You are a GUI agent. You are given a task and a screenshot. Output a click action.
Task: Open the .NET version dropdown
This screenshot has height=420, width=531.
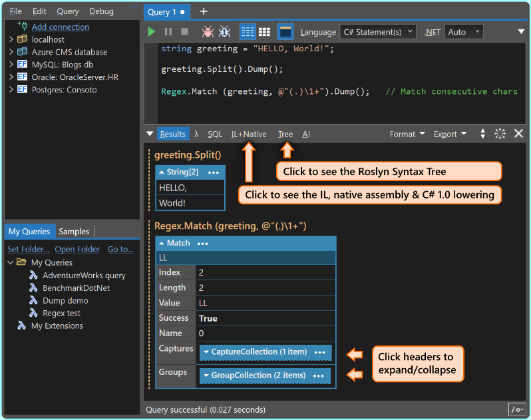[x=464, y=32]
